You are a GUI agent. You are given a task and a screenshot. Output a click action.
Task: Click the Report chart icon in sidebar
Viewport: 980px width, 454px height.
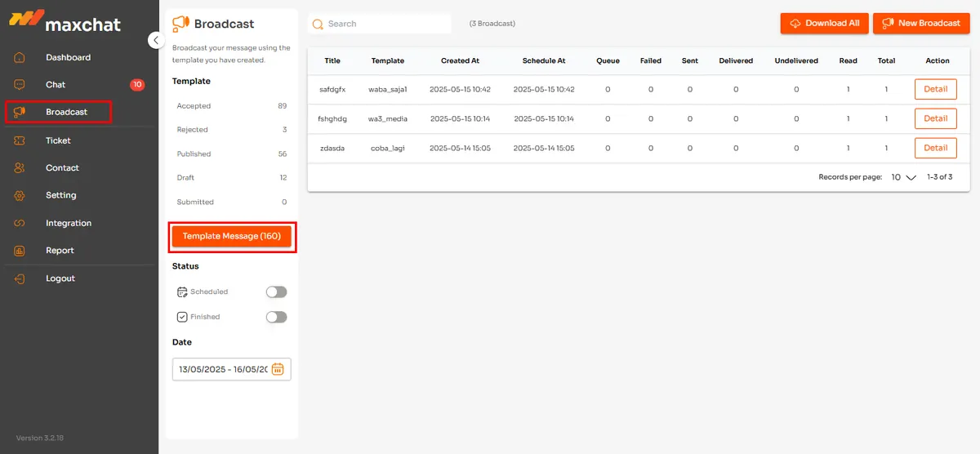tap(20, 251)
